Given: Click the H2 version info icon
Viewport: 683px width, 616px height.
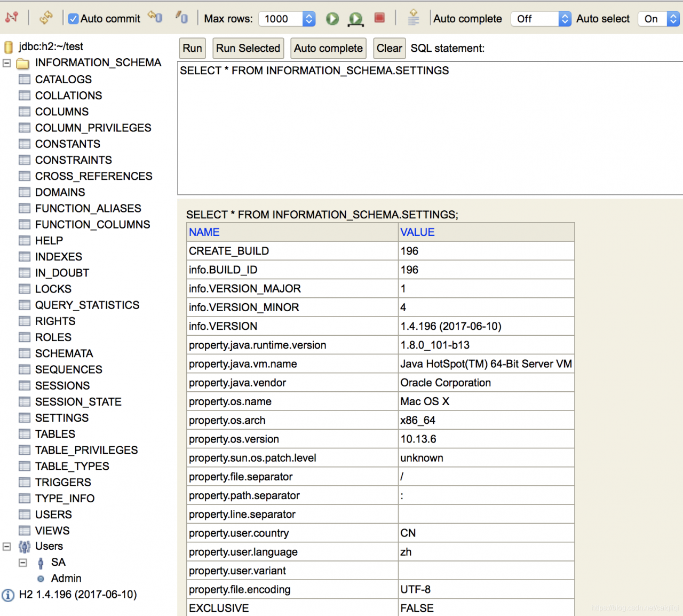Looking at the screenshot, I should [x=8, y=595].
